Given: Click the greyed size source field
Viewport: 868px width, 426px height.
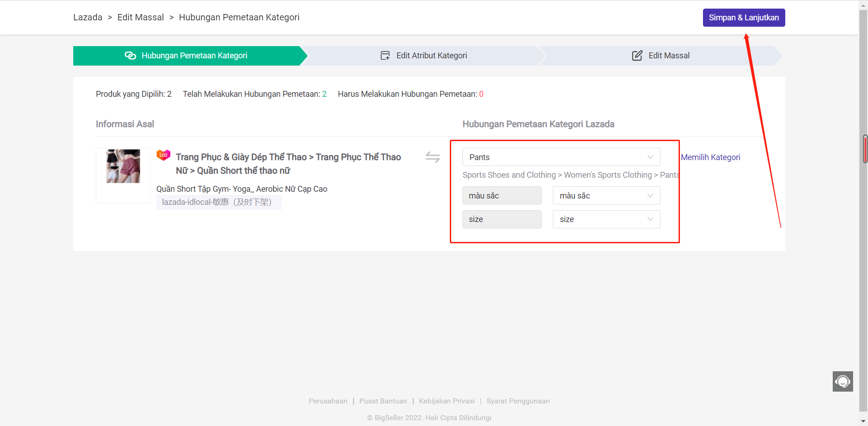Looking at the screenshot, I should pyautogui.click(x=502, y=219).
